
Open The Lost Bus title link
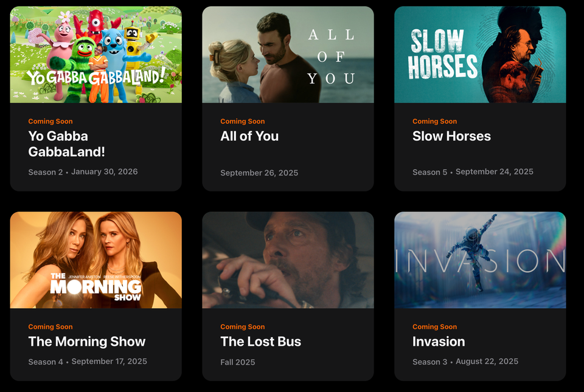[x=261, y=342]
